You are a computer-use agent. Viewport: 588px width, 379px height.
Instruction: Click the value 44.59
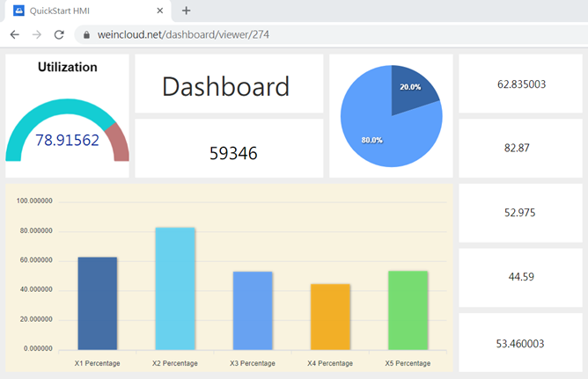[x=521, y=277]
